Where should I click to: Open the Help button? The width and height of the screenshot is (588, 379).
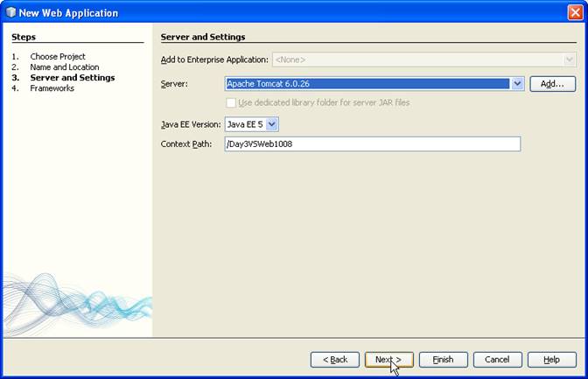(551, 360)
